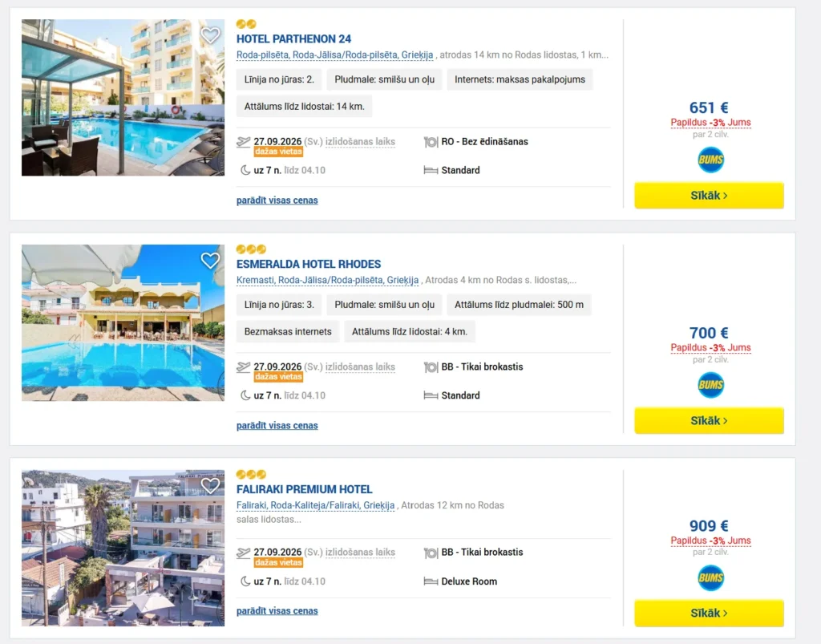Expand 'parādīt visas cenas' for Esmeralda Hotel

pyautogui.click(x=277, y=425)
